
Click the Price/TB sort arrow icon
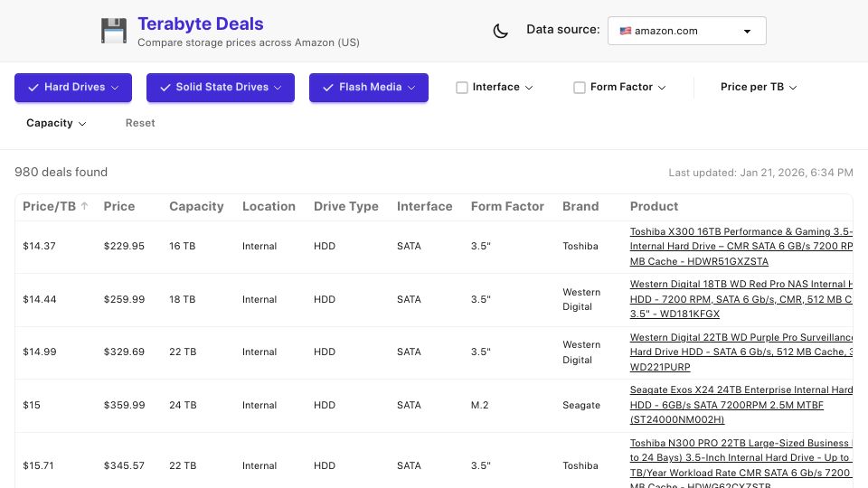click(85, 206)
